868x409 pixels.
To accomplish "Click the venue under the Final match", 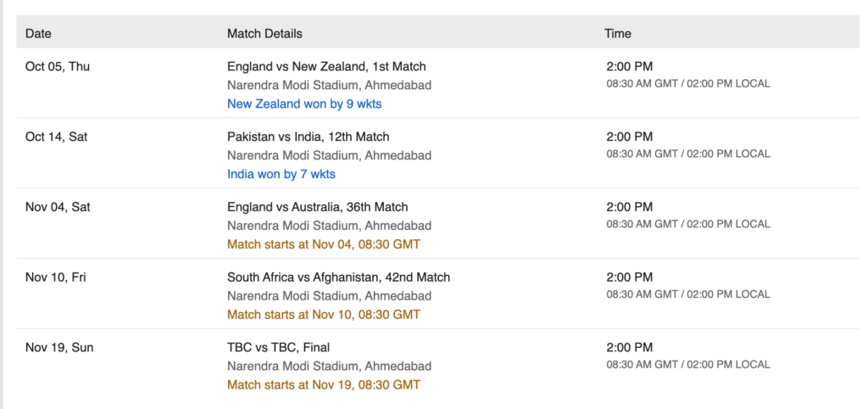I will 330,367.
